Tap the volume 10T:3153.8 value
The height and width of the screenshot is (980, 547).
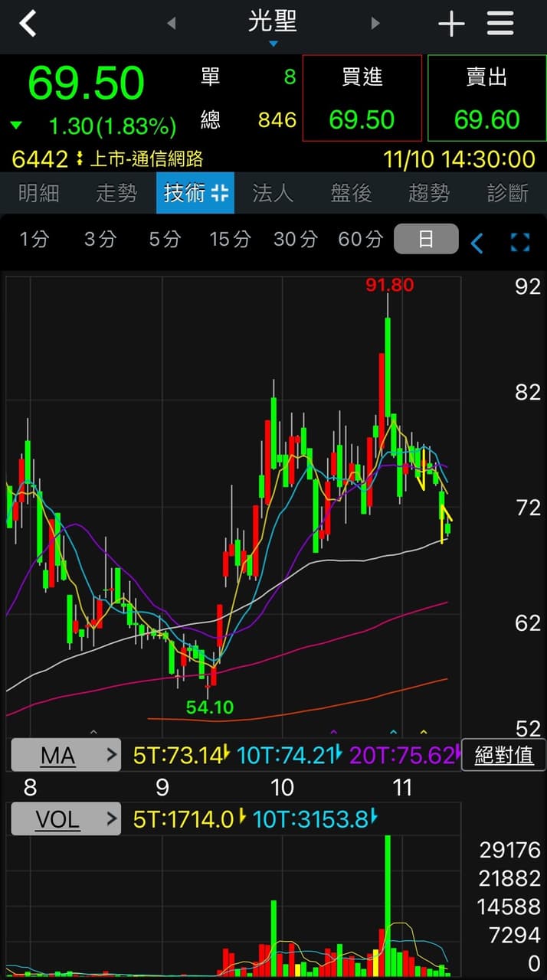310,819
